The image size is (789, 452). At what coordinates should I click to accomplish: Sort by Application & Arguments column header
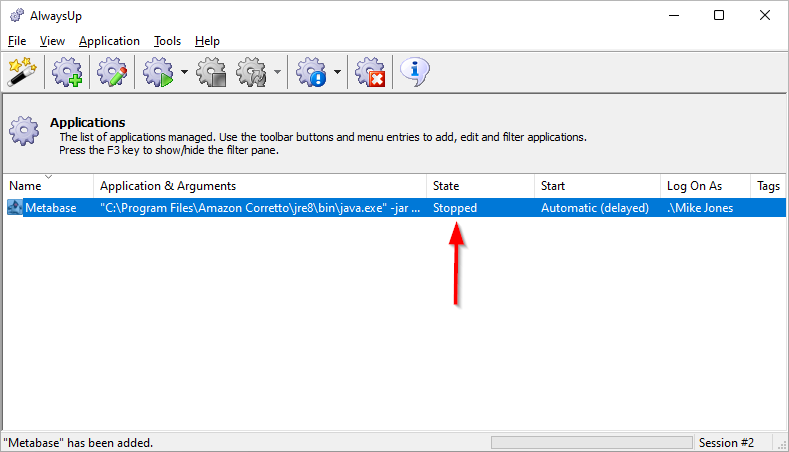point(260,186)
